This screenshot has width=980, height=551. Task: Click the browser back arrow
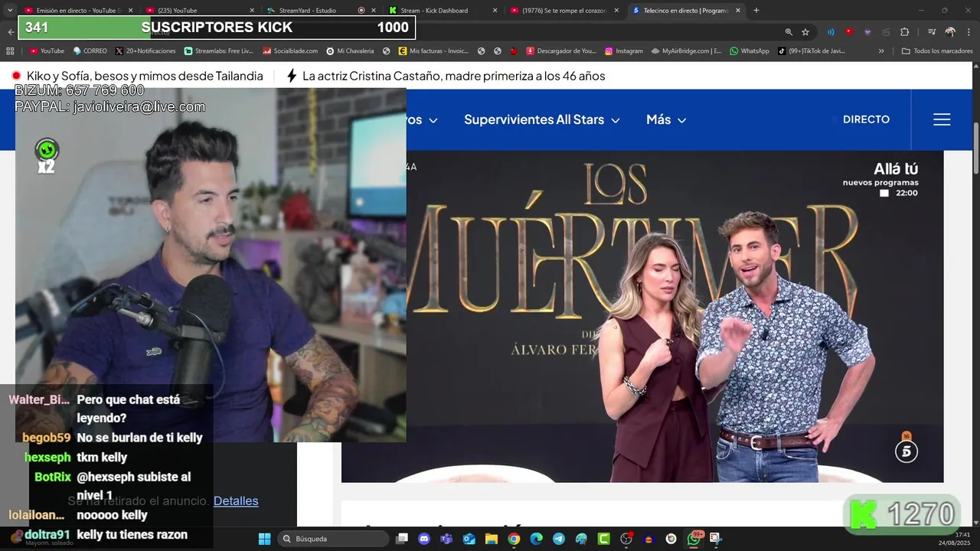click(x=10, y=32)
